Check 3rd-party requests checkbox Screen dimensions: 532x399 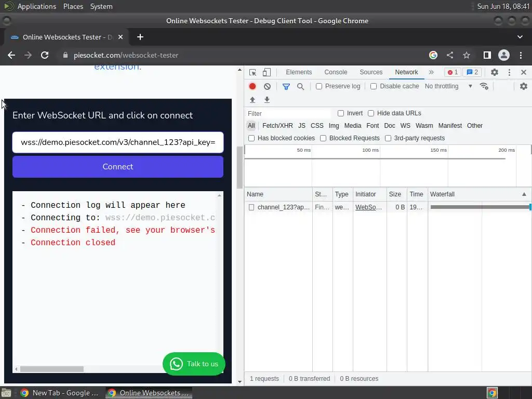[x=388, y=138]
